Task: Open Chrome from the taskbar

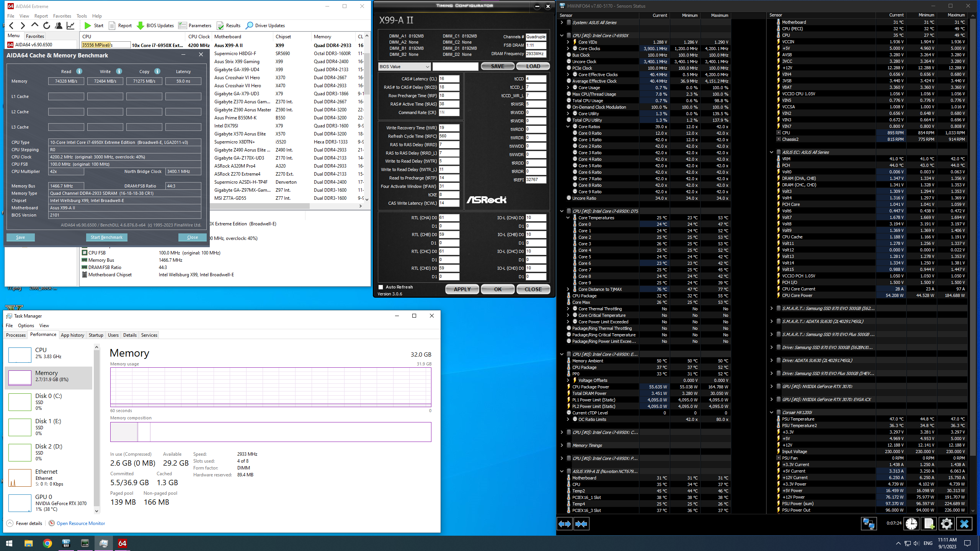Action: pyautogui.click(x=47, y=543)
